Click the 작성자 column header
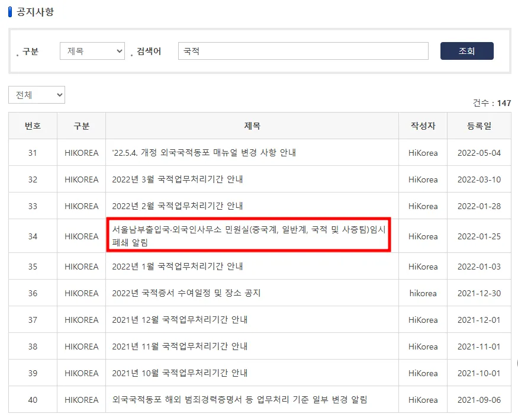This screenshot has height=420, width=518. pos(423,126)
